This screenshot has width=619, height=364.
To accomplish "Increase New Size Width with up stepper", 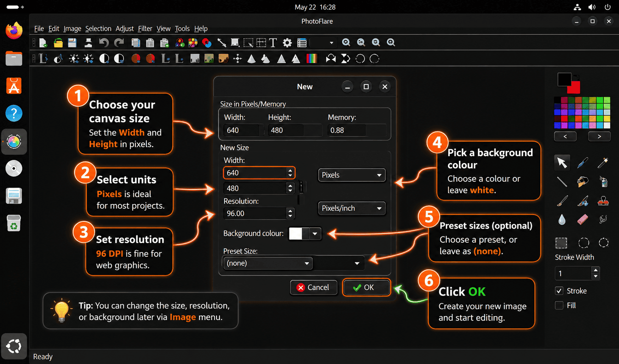I will [290, 170].
